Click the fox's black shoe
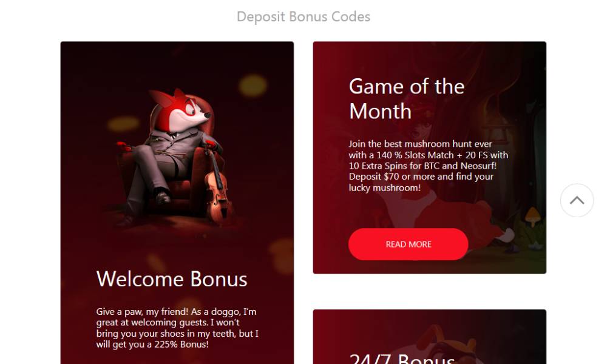This screenshot has width=607, height=364. (162, 197)
